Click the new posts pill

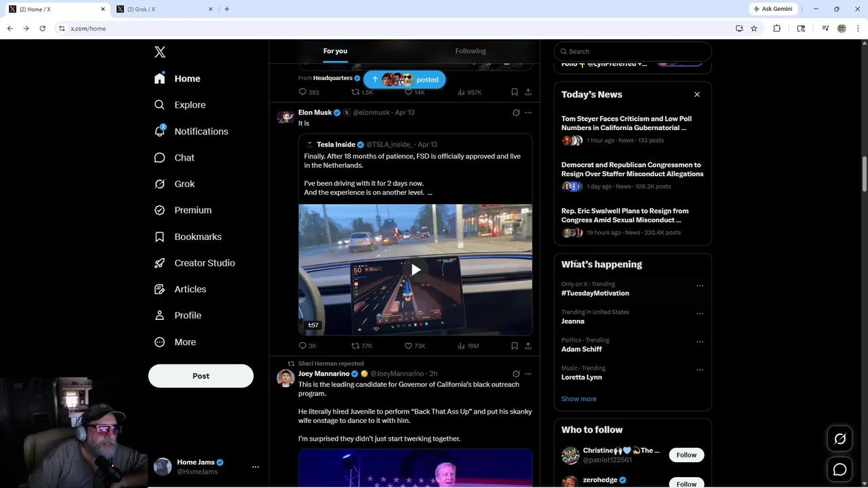[405, 79]
